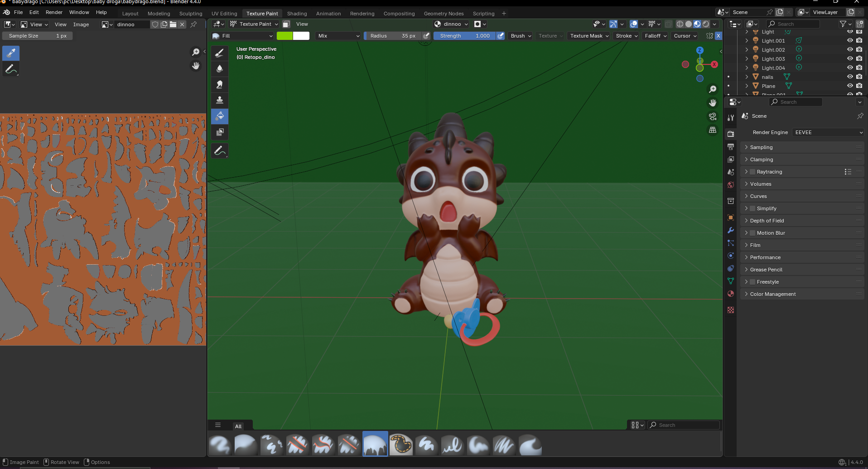Select the Mask tool
Viewport: 868px width, 469px height.
(x=220, y=132)
